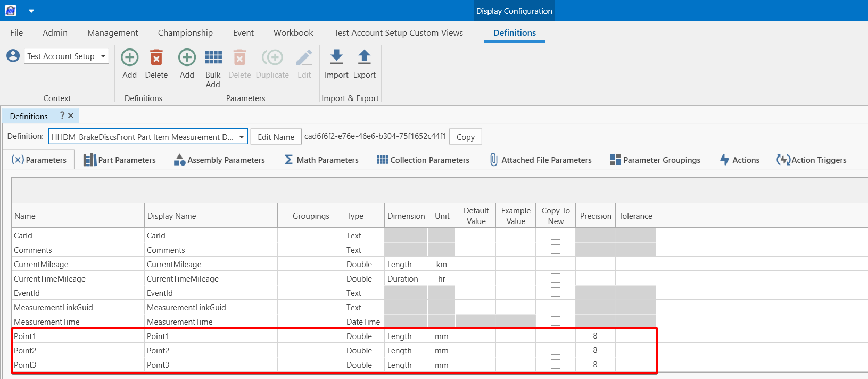Click the user account context icon
The width and height of the screenshot is (868, 379).
tap(13, 56)
